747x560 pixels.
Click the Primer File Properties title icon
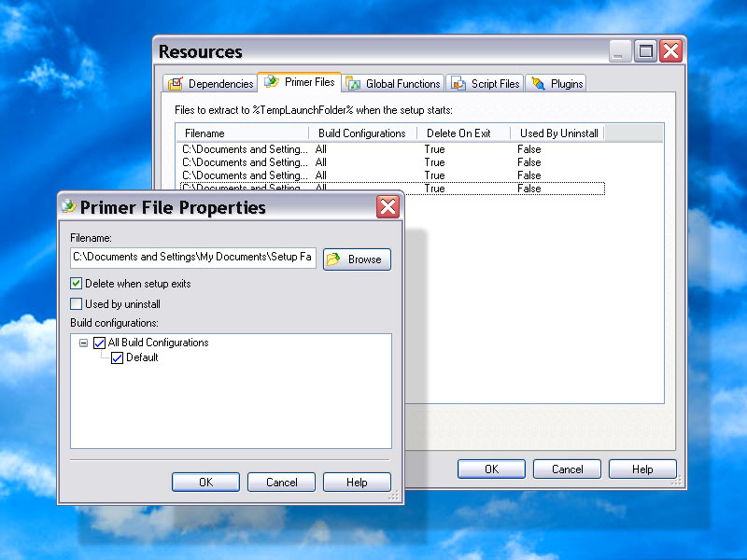[69, 206]
